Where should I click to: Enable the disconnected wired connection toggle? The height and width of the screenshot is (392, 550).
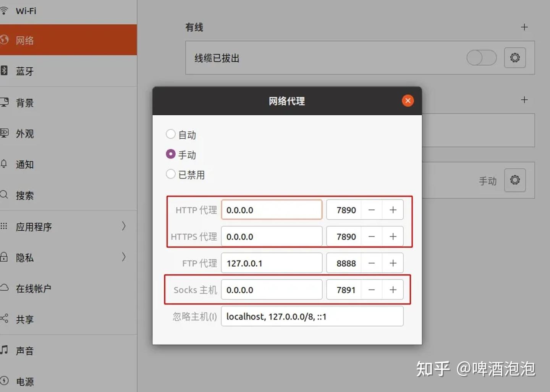coord(481,58)
